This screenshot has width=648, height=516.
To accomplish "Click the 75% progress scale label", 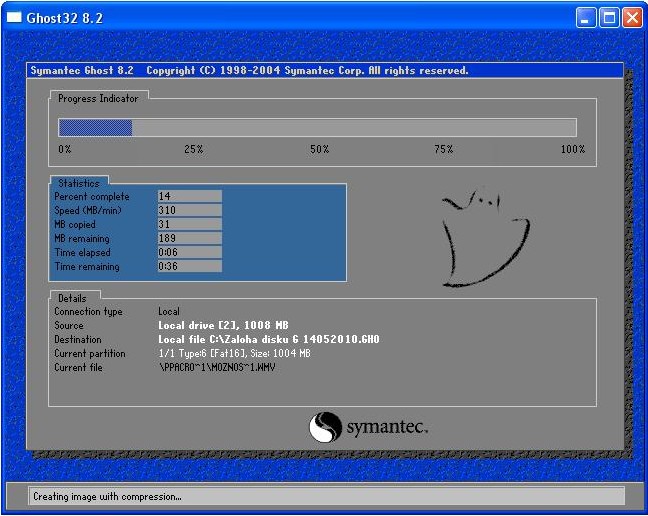I will pyautogui.click(x=444, y=149).
